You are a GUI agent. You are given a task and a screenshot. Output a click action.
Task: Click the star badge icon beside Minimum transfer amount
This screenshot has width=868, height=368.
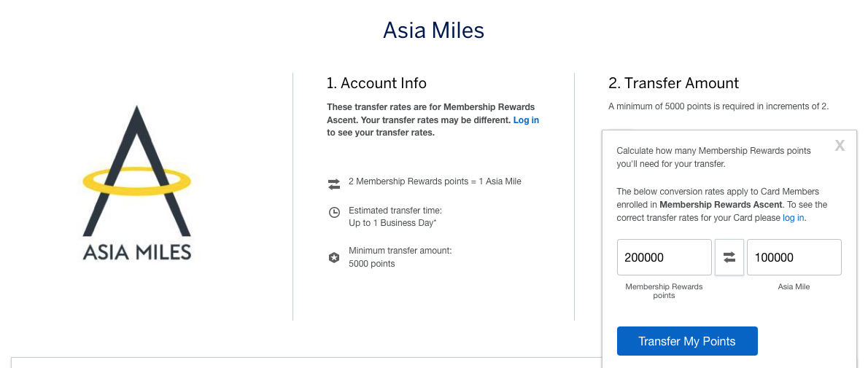point(334,257)
